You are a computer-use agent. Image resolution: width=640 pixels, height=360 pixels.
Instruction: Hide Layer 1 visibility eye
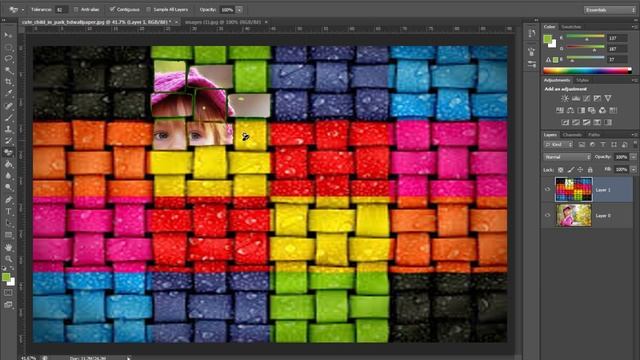pos(548,189)
